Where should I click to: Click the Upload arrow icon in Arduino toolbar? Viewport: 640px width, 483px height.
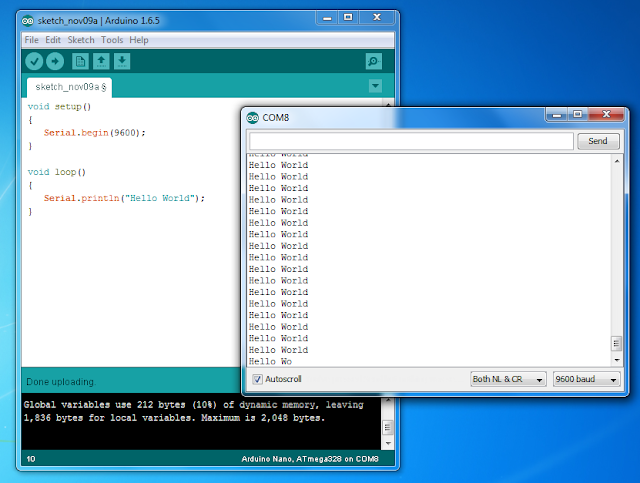click(55, 62)
